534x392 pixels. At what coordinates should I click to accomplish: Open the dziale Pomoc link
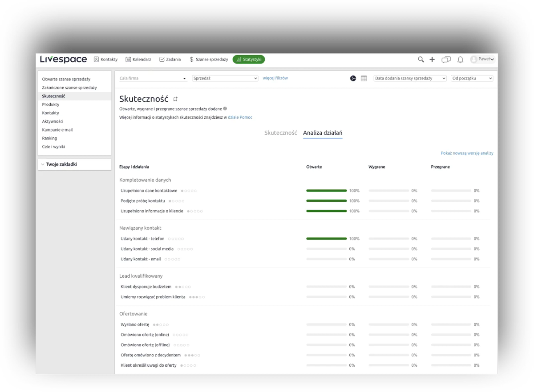click(x=240, y=117)
